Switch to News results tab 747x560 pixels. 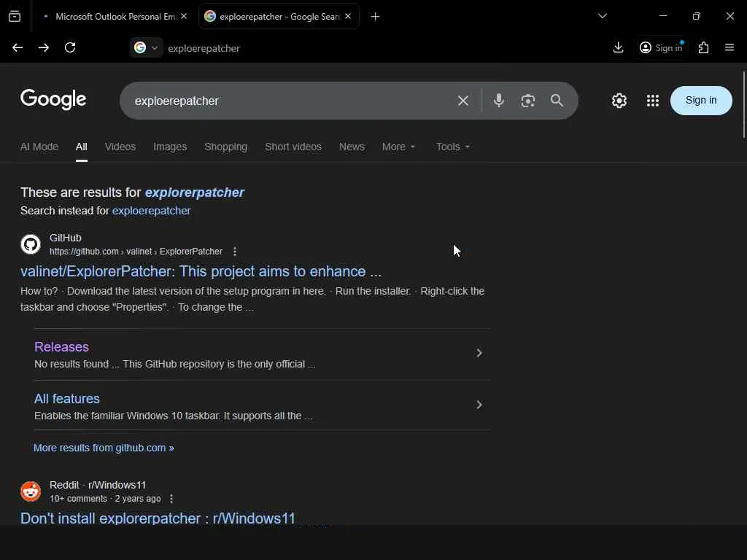(x=352, y=147)
